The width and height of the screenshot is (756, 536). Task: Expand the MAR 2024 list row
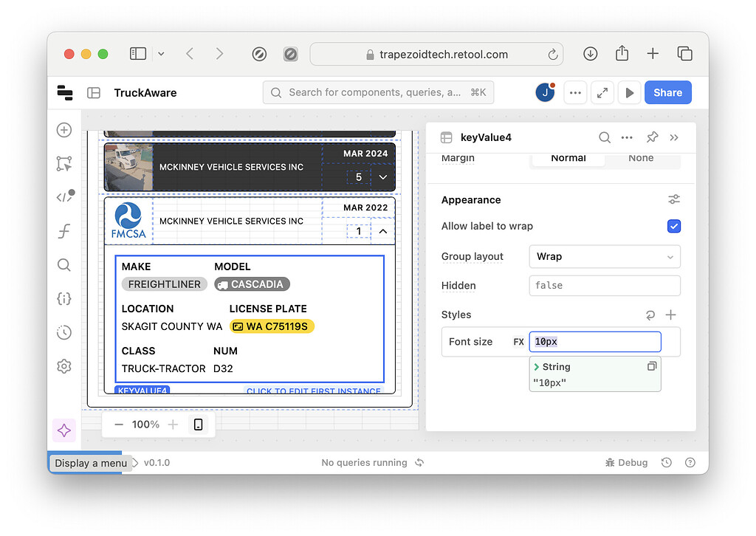coord(383,177)
